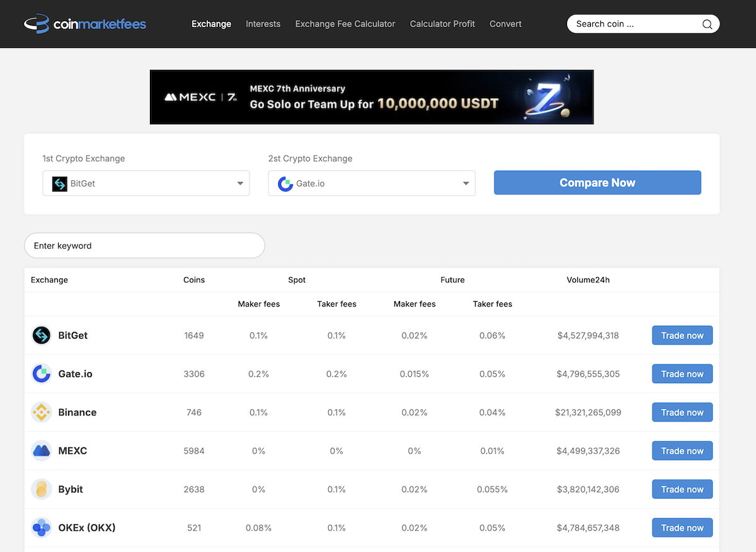Screen dimensions: 756x552
Task: Click the coin count 746
Action: pyautogui.click(x=194, y=412)
